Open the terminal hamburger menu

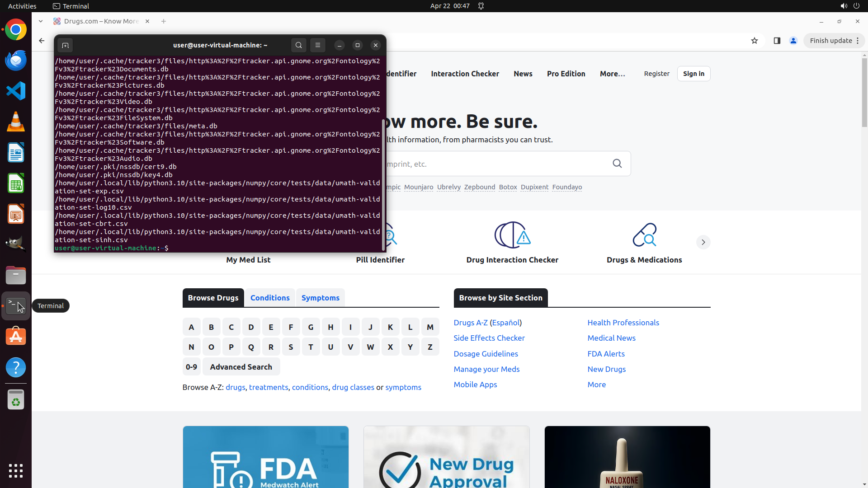coord(318,45)
